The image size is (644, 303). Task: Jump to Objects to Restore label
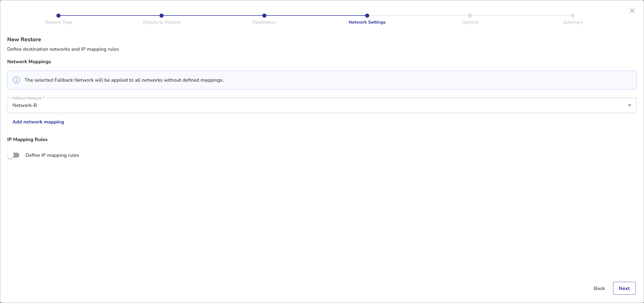point(161,22)
